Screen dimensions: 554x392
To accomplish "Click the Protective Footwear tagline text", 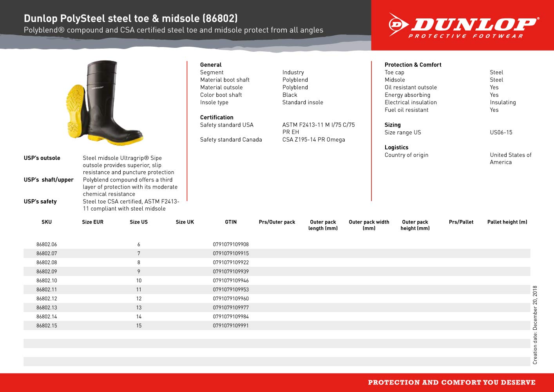I will [464, 36].
